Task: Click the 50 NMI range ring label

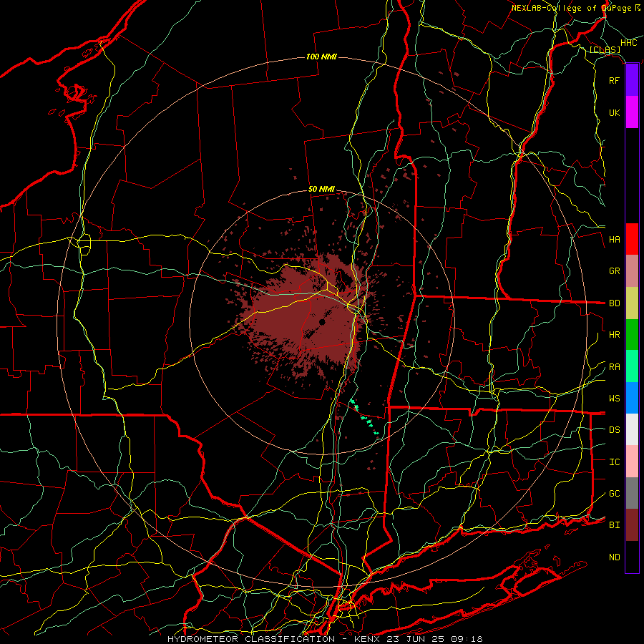Action: 321,189
